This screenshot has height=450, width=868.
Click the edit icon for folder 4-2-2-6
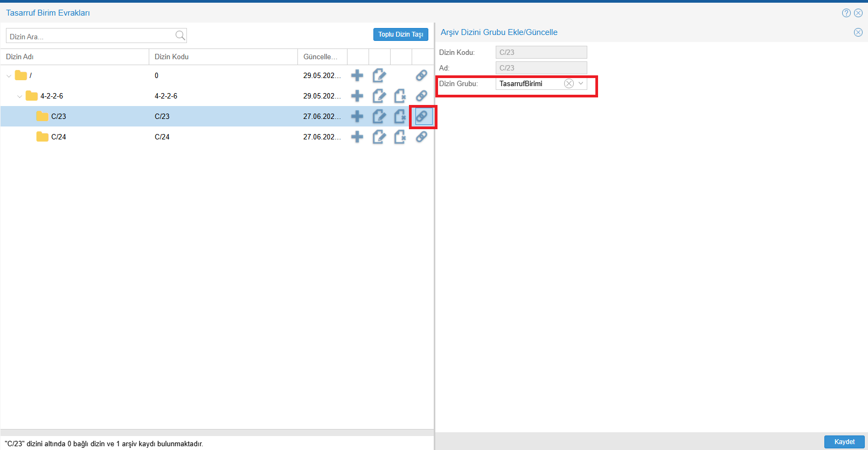coord(379,96)
